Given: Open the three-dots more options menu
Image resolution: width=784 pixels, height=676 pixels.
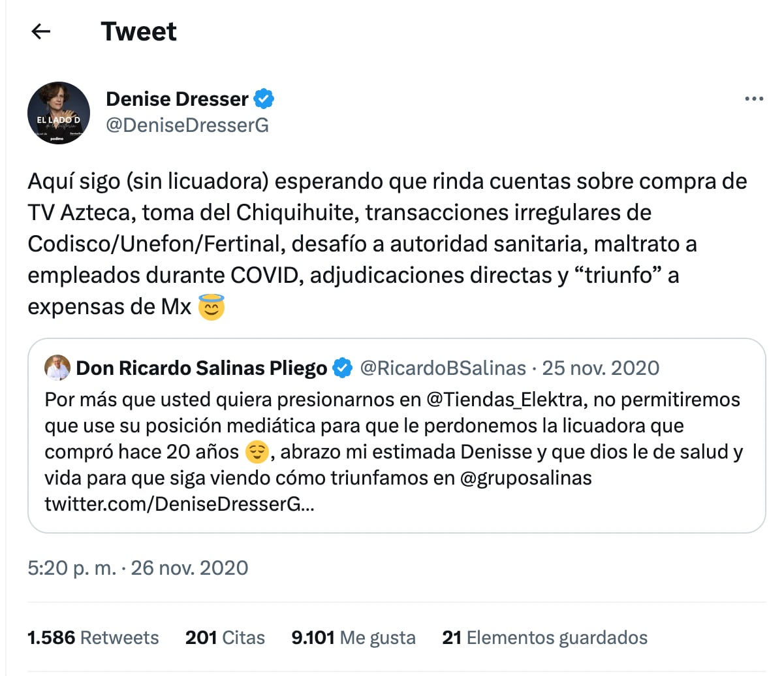Looking at the screenshot, I should (x=753, y=99).
